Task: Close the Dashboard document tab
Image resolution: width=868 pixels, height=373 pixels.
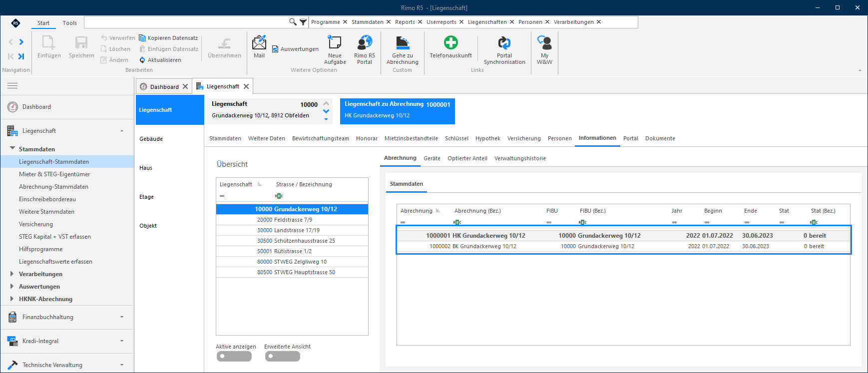Action: pyautogui.click(x=185, y=86)
